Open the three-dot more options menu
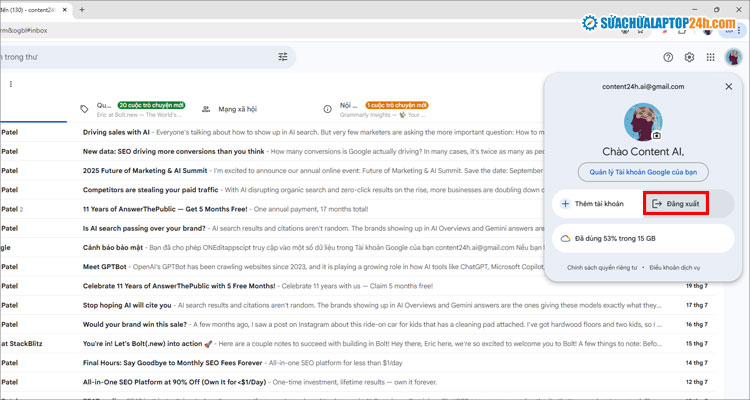This screenshot has width=750, height=400. (x=11, y=84)
